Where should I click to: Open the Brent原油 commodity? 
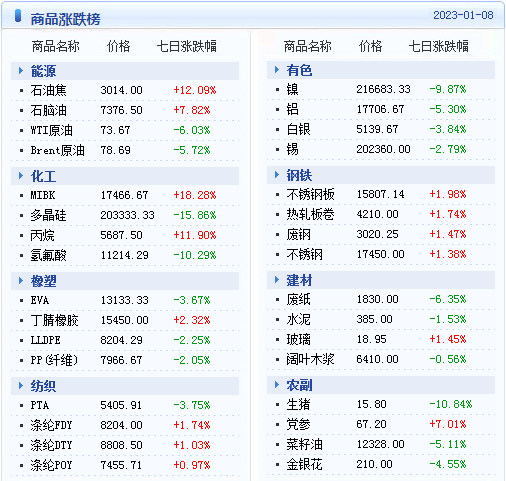point(57,150)
